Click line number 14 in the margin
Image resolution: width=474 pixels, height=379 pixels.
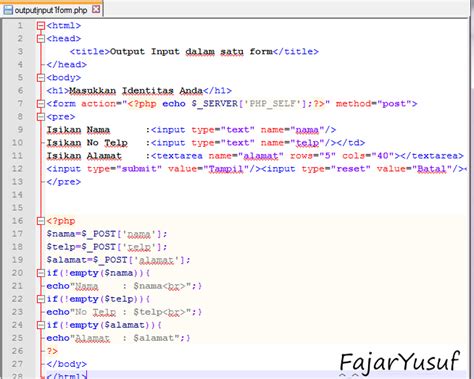pos(17,195)
